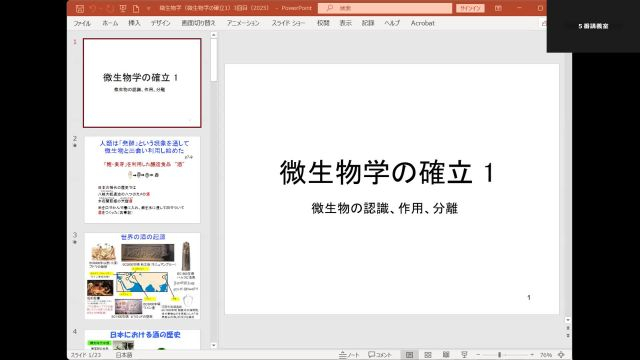Click the search box in title bar
The height and width of the screenshot is (360, 640).
tap(385, 8)
